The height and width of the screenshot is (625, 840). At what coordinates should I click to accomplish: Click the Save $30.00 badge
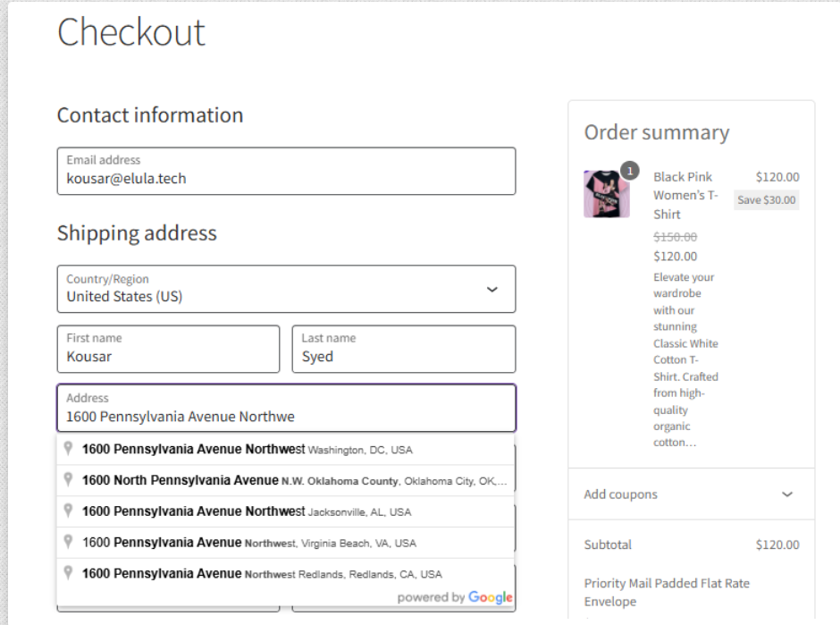click(x=766, y=200)
